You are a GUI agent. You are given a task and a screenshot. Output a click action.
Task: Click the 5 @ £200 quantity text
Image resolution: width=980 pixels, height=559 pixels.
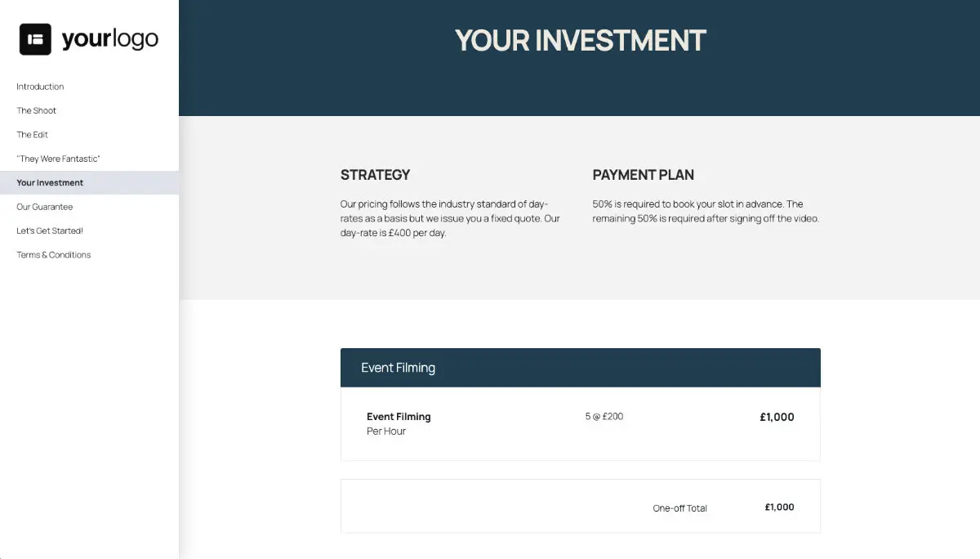(604, 416)
